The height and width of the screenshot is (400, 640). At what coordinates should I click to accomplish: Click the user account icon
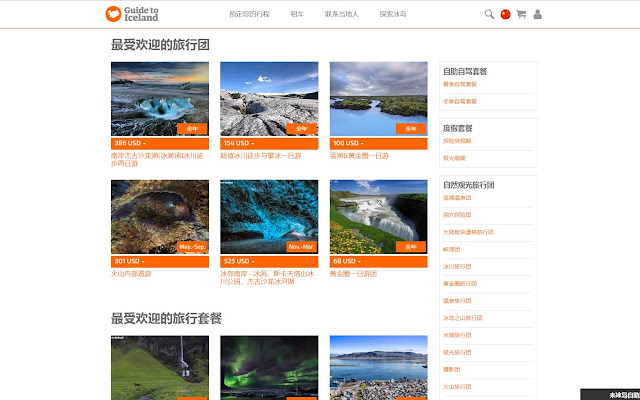coord(538,14)
